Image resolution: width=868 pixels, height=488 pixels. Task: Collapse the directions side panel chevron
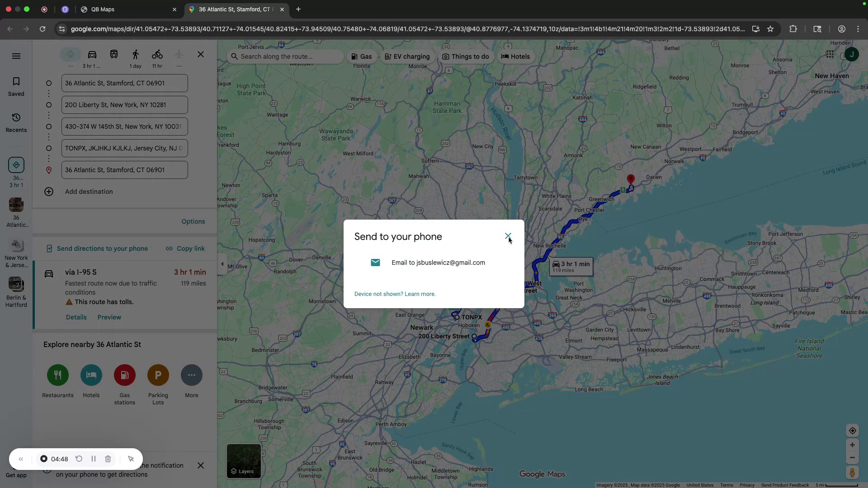pyautogui.click(x=222, y=263)
